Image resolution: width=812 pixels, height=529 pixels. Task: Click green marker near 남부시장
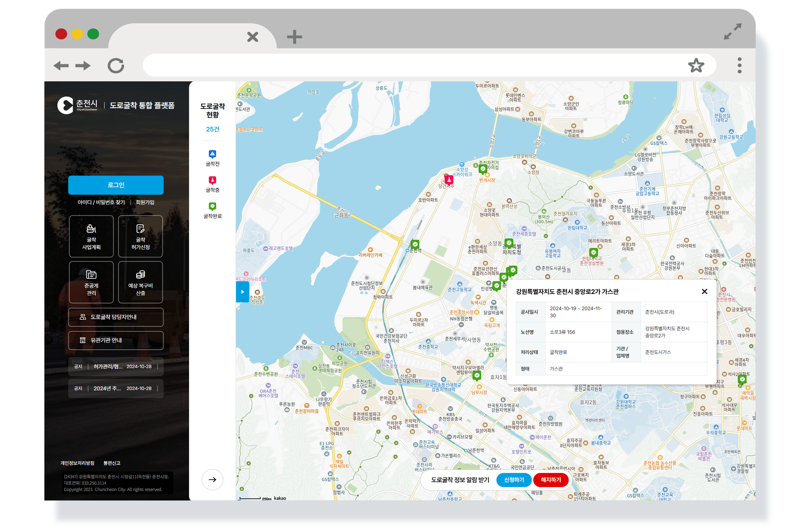coord(477,376)
